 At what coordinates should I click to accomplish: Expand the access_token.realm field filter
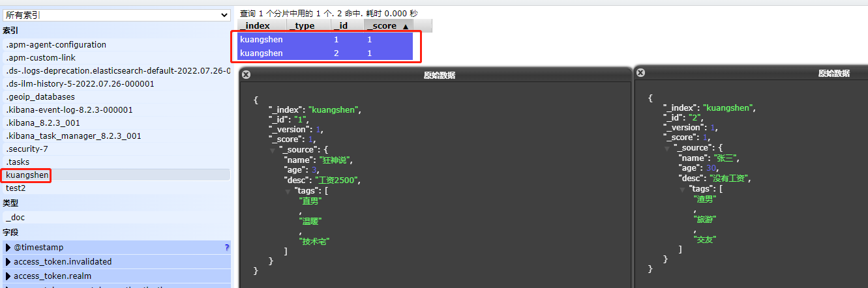8,276
